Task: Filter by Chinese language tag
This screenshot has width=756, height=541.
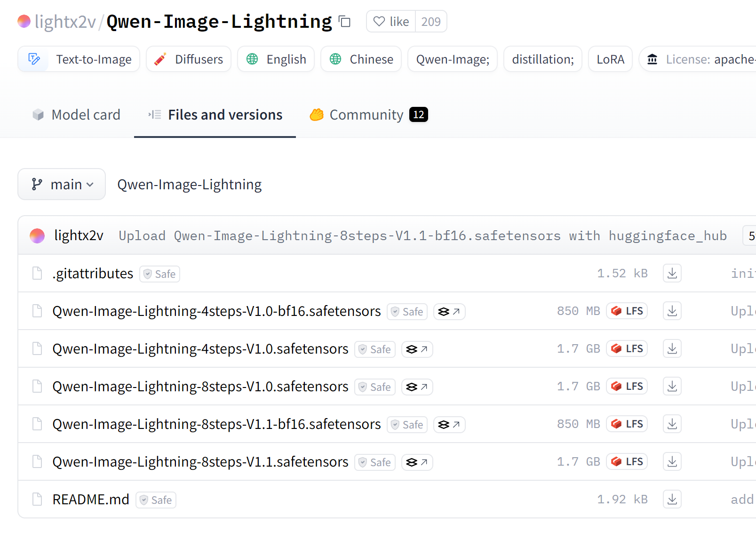Action: 361,59
